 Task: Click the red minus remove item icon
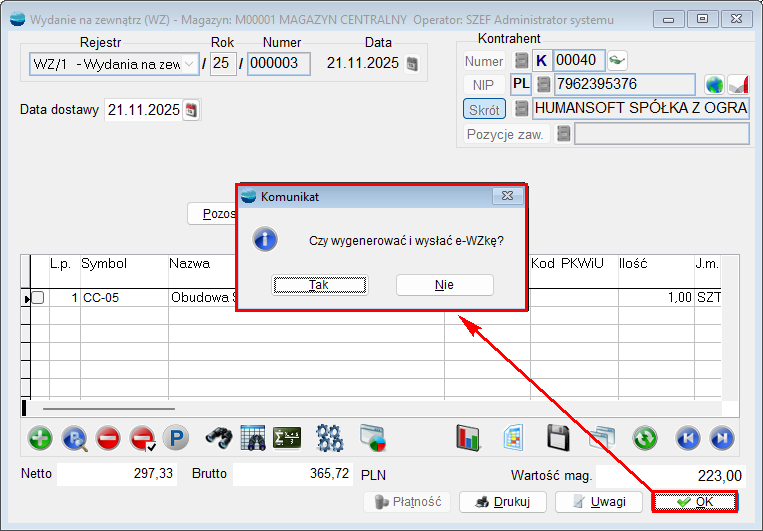coord(108,438)
